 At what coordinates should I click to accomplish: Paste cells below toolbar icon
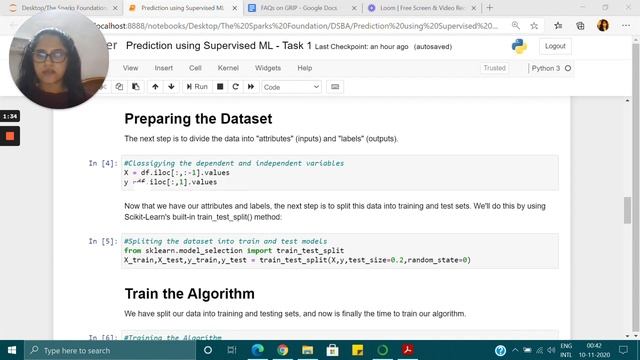tap(136, 87)
